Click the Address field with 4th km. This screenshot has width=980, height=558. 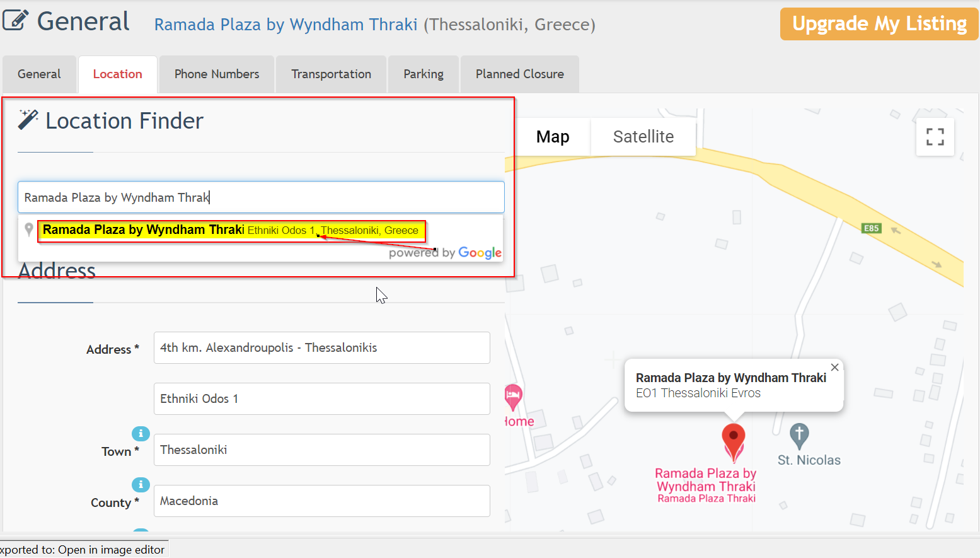click(x=321, y=347)
